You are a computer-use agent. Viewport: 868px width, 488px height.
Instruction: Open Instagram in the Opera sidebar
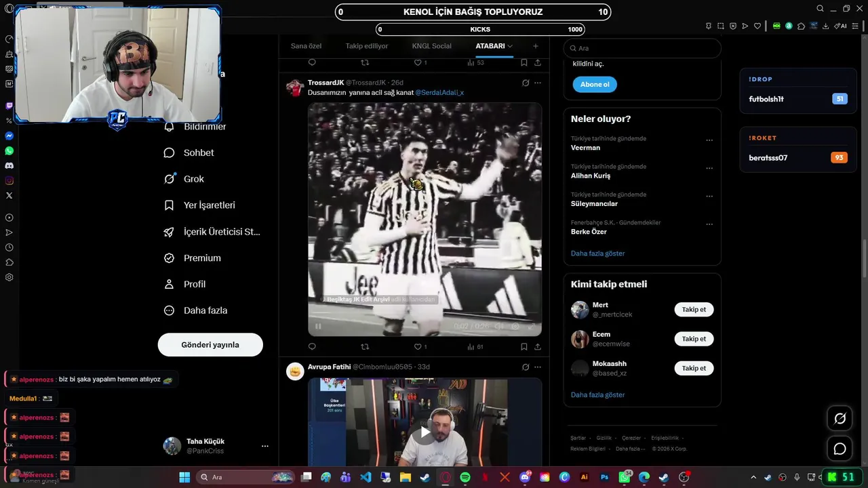click(x=9, y=180)
